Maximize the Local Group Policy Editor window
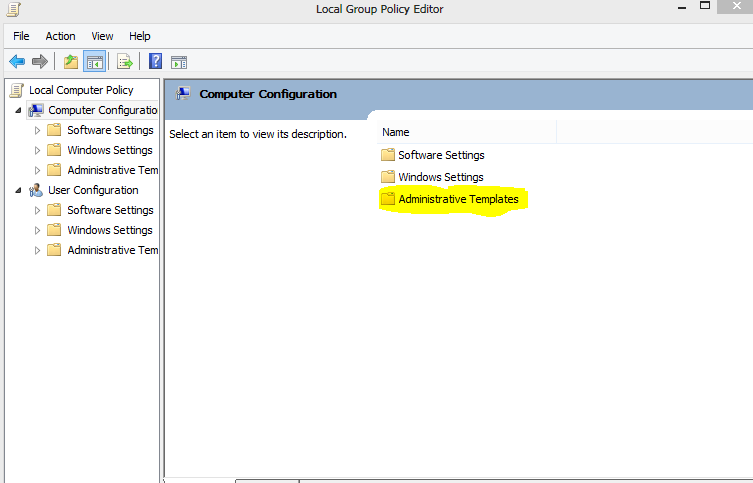 [704, 6]
